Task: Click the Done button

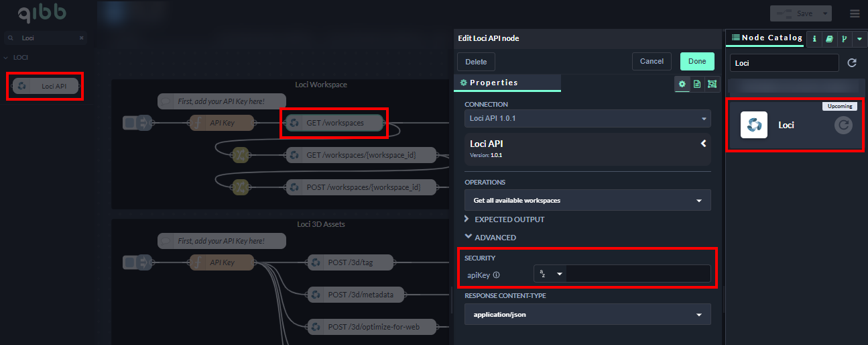Action: 696,61
